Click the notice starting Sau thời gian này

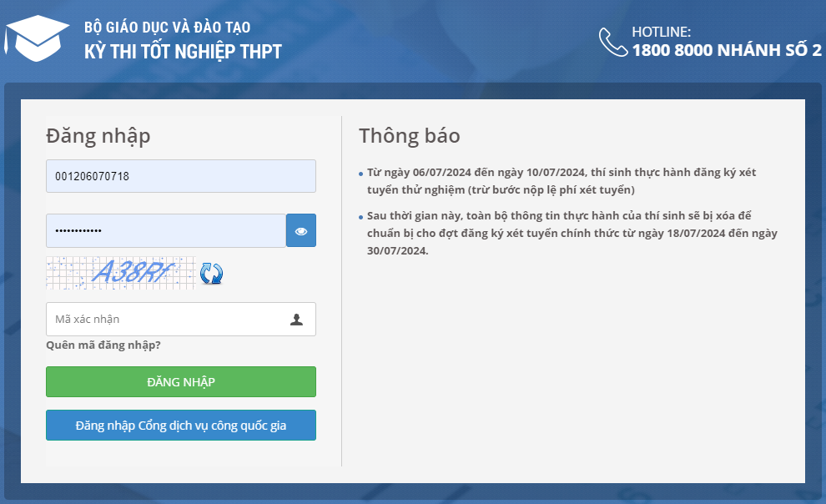click(x=572, y=233)
